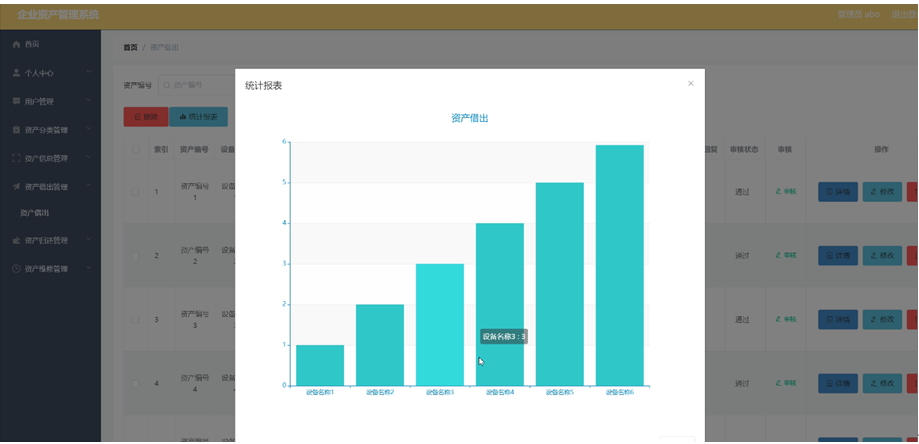Viewport: 919px width, 444px height.
Task: Click the 索引 column header
Action: coord(161,149)
